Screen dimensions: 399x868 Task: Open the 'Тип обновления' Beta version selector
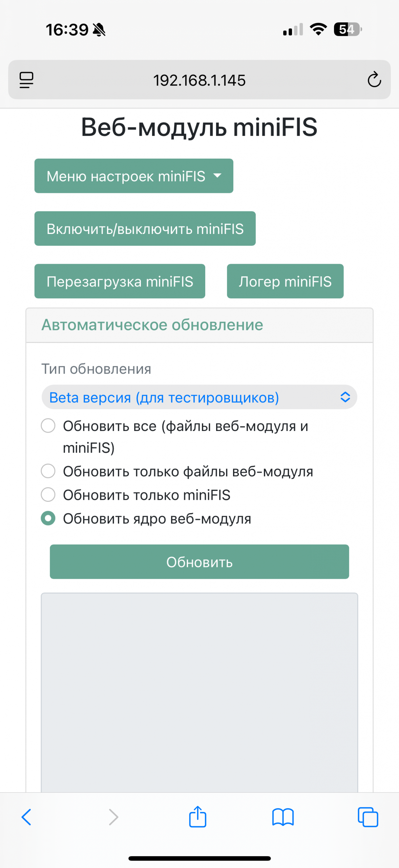click(199, 397)
